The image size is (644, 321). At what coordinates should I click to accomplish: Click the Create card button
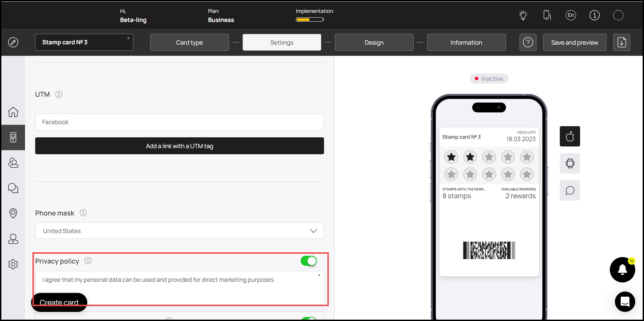[59, 302]
